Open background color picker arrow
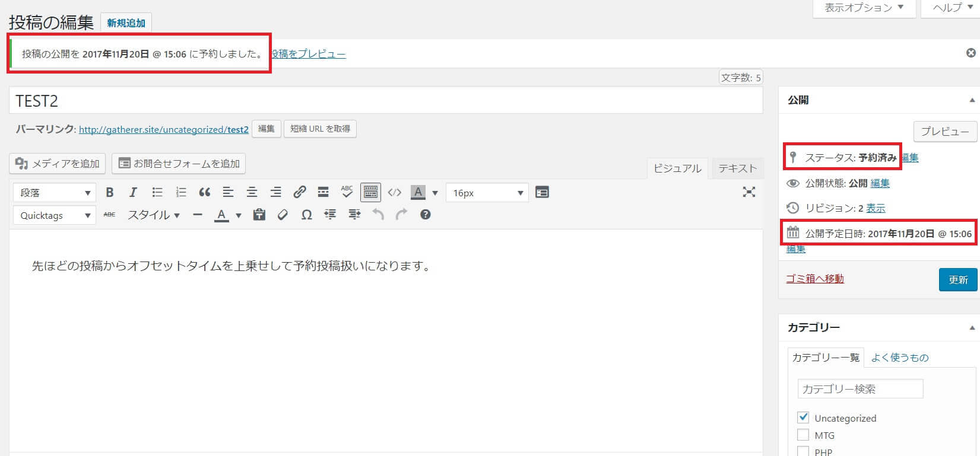The image size is (980, 456). [435, 193]
